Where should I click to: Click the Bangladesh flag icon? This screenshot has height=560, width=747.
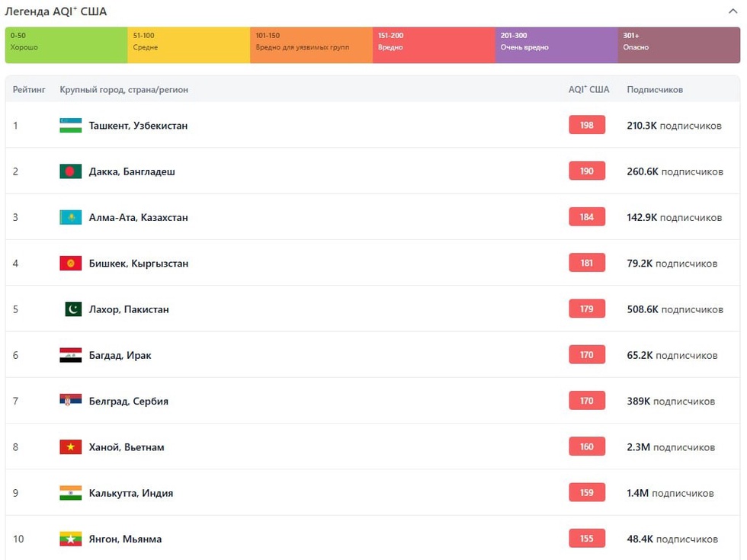pos(70,171)
